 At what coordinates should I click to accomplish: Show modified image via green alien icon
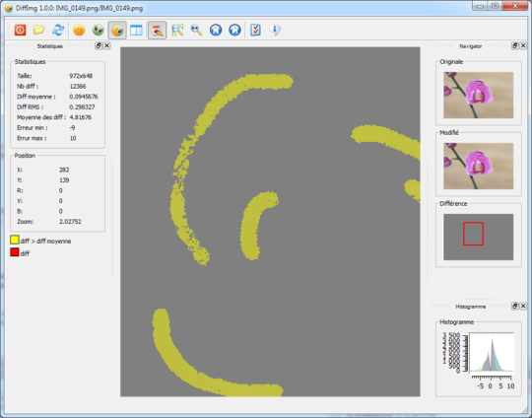[99, 31]
